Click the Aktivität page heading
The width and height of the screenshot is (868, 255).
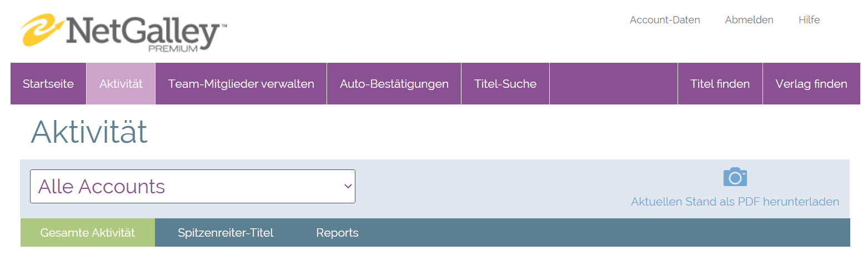[89, 132]
